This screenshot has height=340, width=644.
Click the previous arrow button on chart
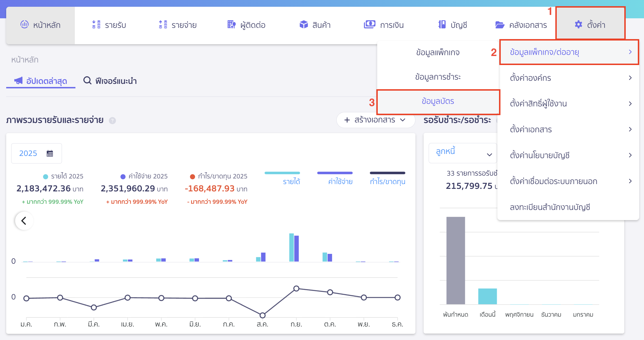(24, 221)
